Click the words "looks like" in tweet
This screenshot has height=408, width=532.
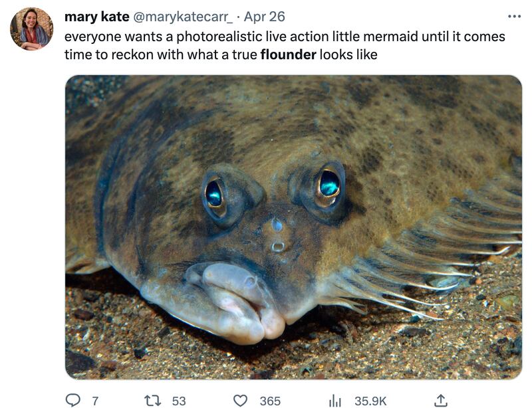coord(348,54)
